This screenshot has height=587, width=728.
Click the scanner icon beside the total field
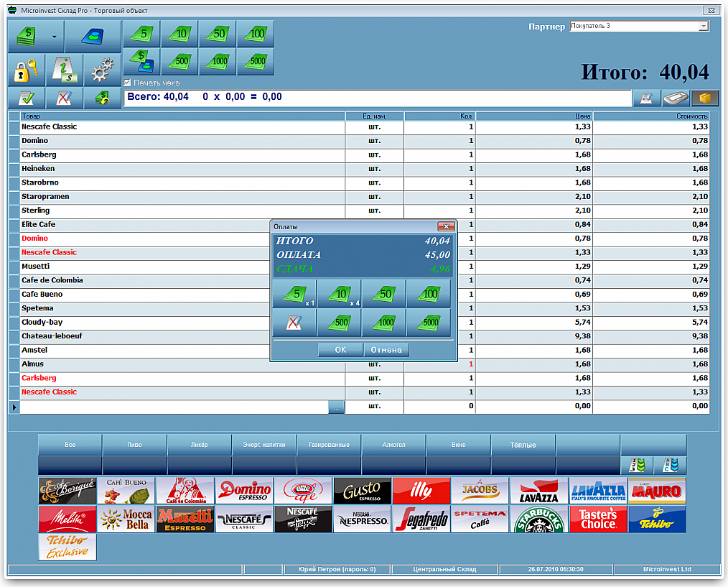[x=676, y=98]
